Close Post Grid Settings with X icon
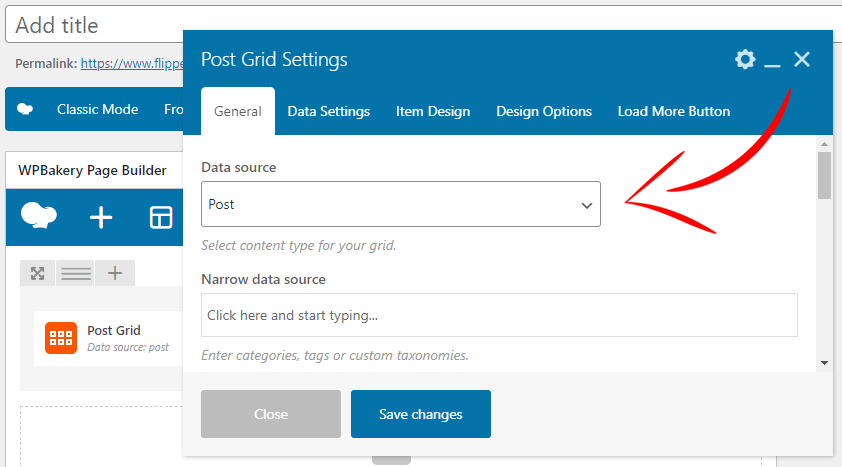The height and width of the screenshot is (467, 842). click(x=802, y=59)
